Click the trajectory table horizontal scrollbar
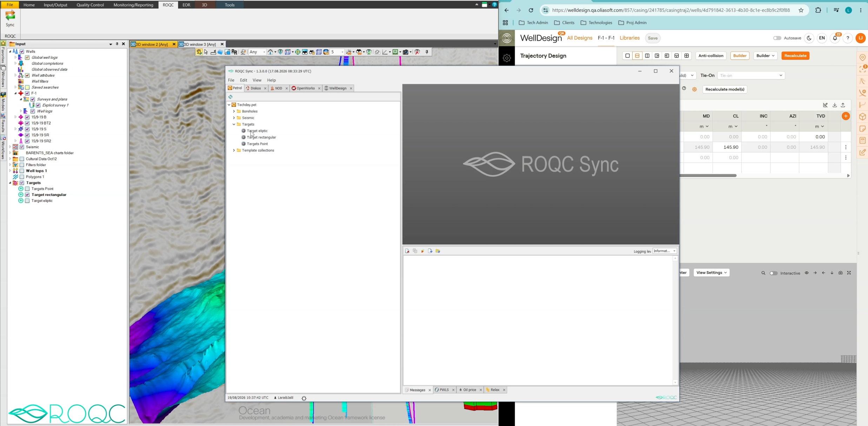This screenshot has height=426, width=868. point(709,176)
